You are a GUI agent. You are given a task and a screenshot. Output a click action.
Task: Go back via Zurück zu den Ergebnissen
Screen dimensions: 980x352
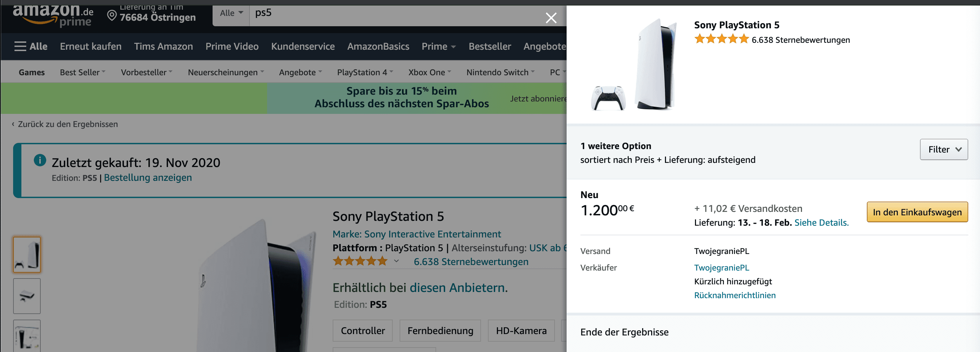coord(67,124)
